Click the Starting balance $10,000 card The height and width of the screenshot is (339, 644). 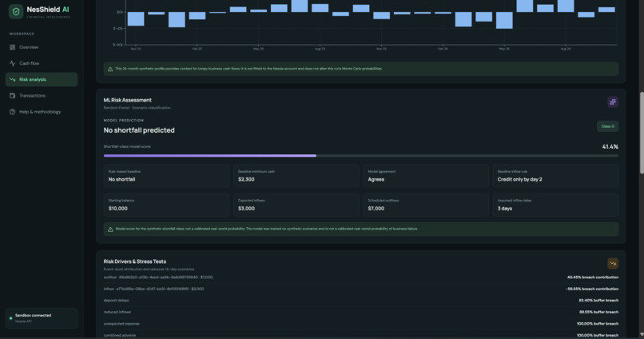(166, 205)
